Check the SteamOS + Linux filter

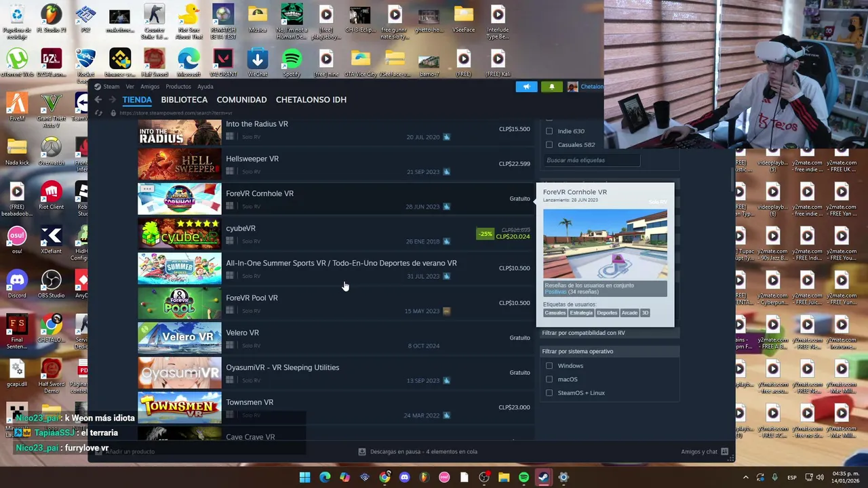tap(549, 392)
